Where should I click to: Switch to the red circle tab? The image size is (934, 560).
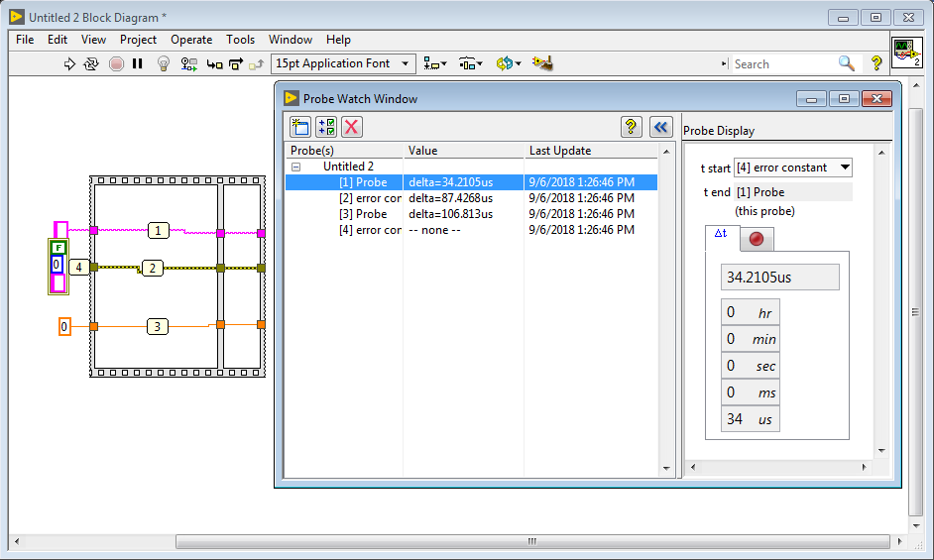click(757, 239)
